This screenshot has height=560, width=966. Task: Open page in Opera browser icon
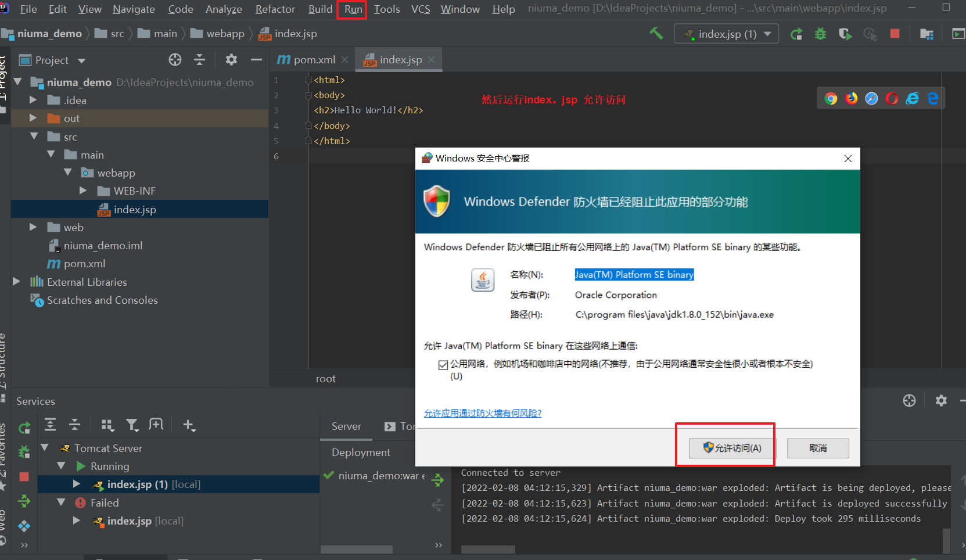tap(892, 98)
